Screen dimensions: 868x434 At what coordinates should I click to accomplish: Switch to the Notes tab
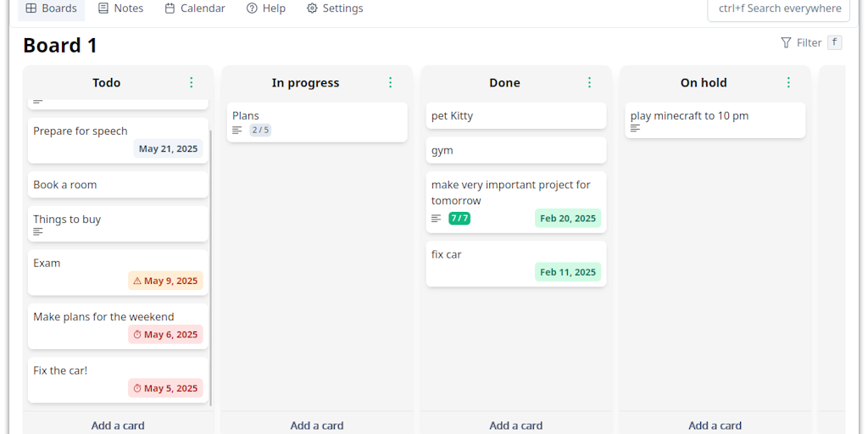(120, 8)
